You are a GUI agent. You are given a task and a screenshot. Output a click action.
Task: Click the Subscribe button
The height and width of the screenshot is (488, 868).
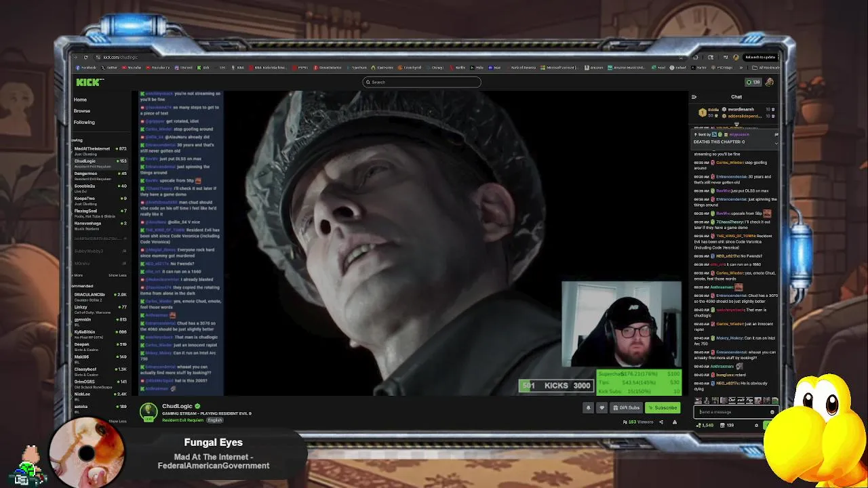click(x=662, y=407)
